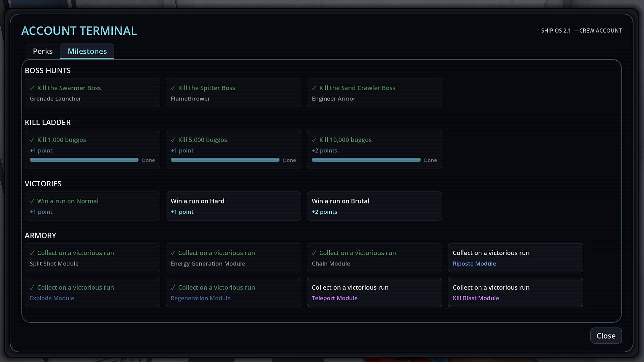Click the Riposte Module reward link

(x=474, y=264)
